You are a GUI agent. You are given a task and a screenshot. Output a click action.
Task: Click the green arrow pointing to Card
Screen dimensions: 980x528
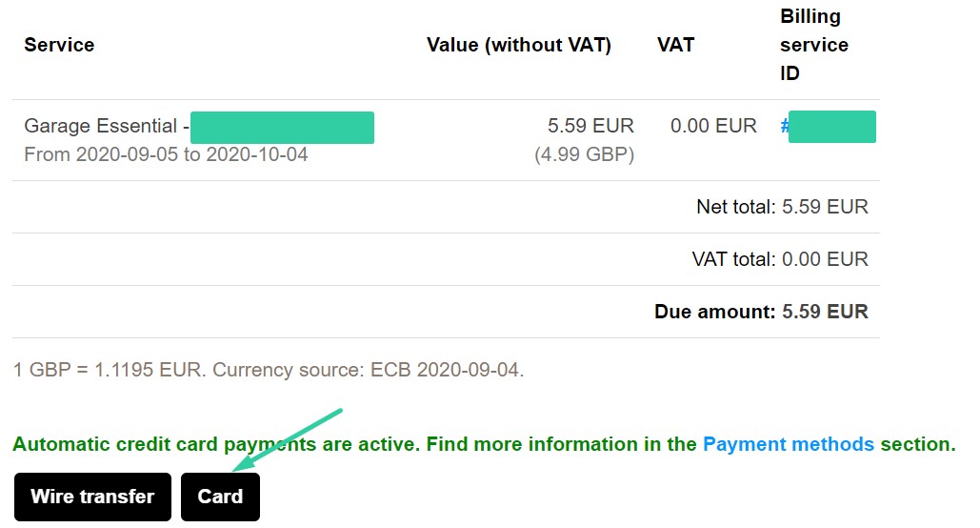[x=288, y=439]
